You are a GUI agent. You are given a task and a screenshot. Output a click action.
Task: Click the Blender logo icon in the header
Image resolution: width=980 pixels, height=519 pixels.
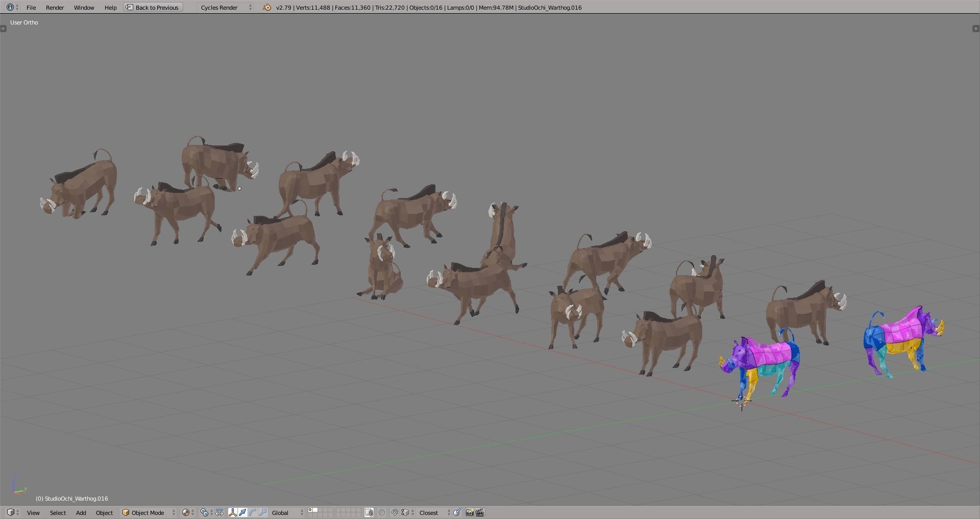pyautogui.click(x=267, y=8)
